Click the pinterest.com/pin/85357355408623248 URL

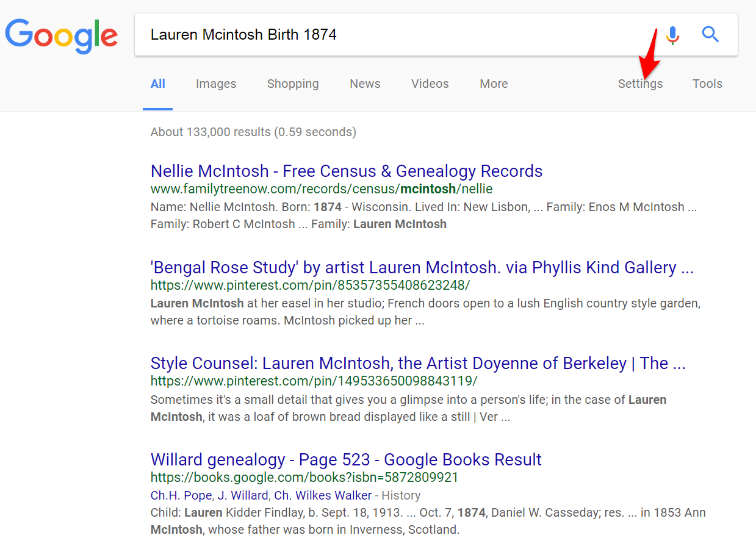[310, 285]
